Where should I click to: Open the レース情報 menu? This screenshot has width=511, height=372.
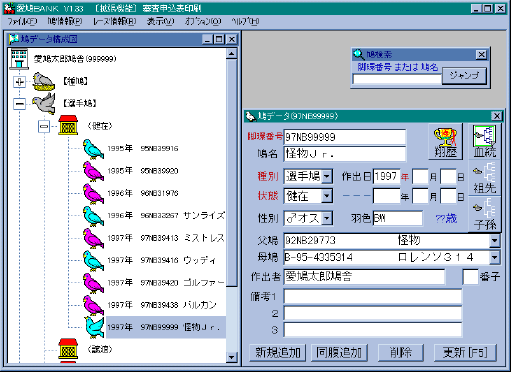click(x=115, y=22)
